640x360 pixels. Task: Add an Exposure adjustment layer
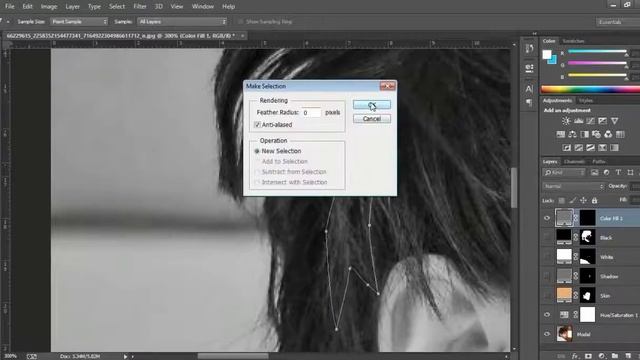coord(602,121)
